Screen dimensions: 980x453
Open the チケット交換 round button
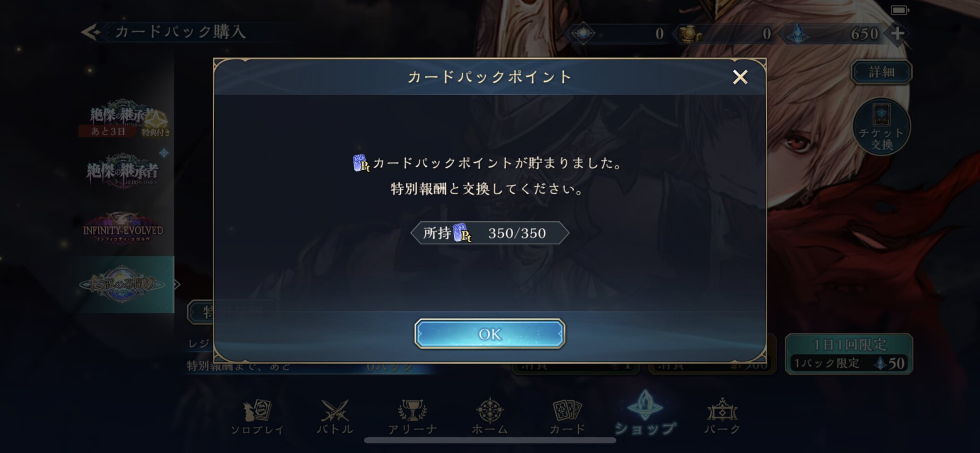point(882,127)
